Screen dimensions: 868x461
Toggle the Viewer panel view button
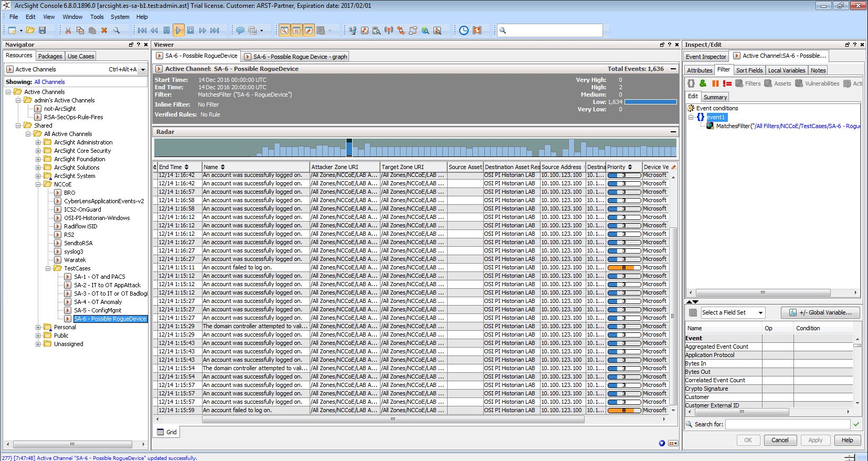pyautogui.click(x=296, y=30)
